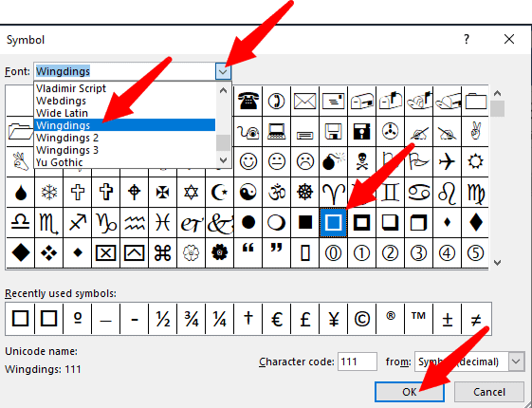532x408 pixels.
Task: Choose the boxed X symbol
Action: click(106, 253)
